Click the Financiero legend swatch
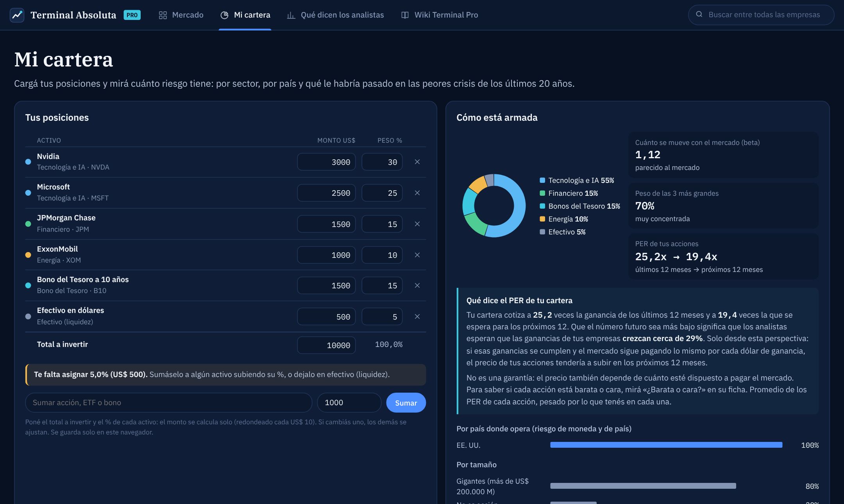This screenshot has width=844, height=504. (542, 193)
